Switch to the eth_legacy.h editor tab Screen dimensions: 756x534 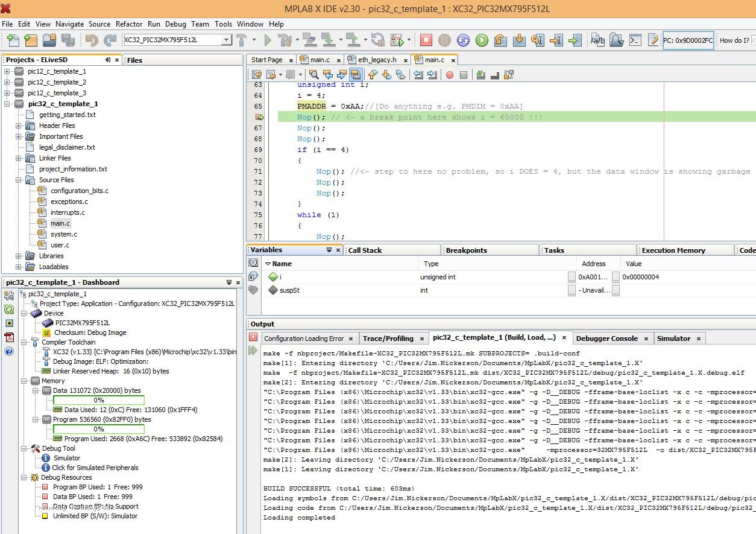coord(377,60)
